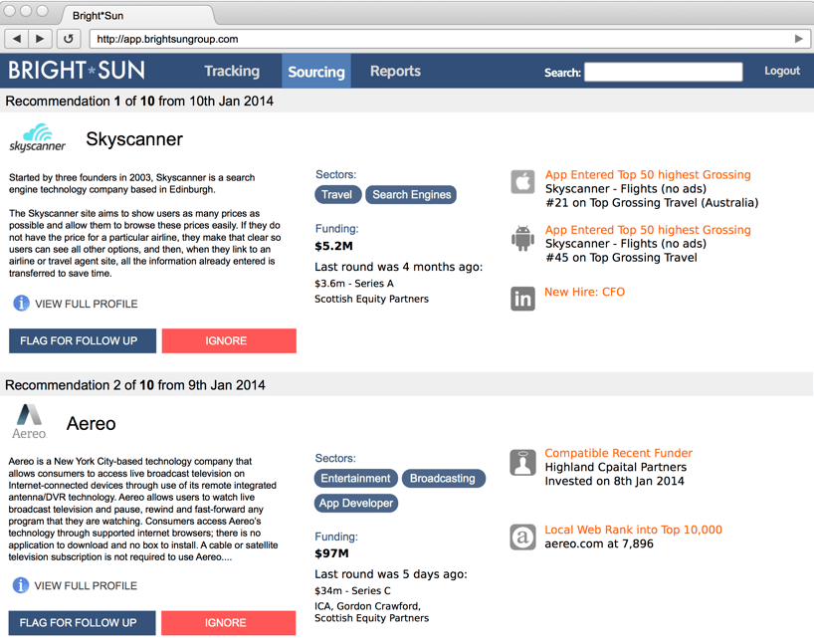Click '#45 on Top Grossing Travel' text
The width and height of the screenshot is (814, 644).
point(621,258)
